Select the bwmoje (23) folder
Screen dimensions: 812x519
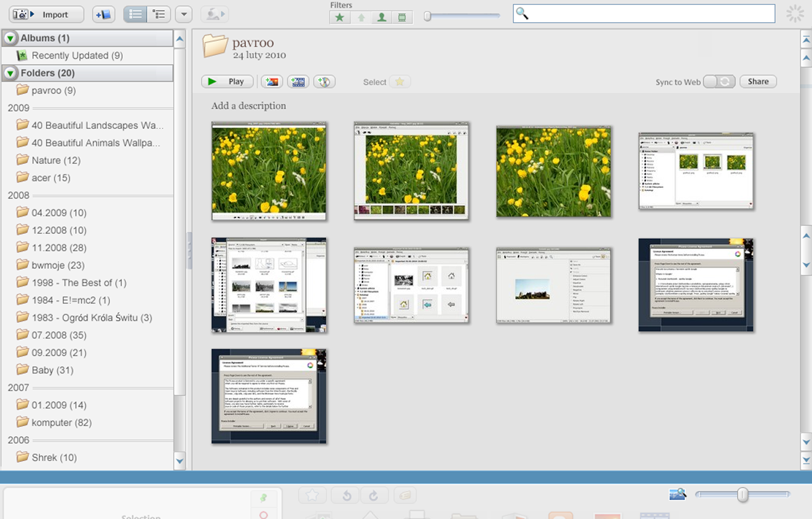point(58,265)
